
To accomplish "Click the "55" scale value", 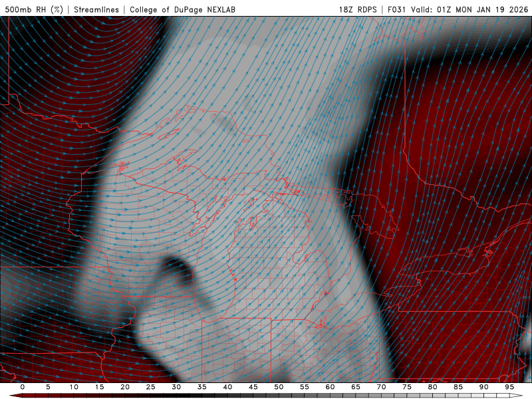I will [x=305, y=387].
